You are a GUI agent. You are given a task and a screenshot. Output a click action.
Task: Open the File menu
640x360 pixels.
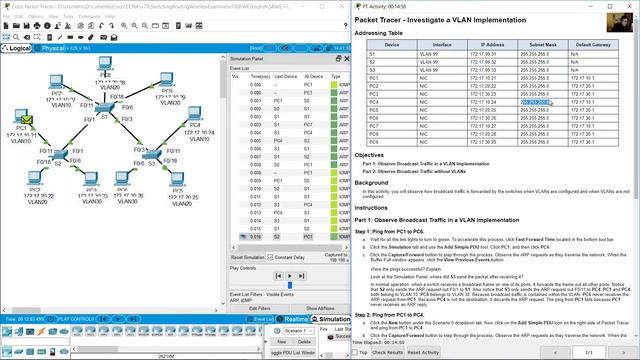(x=6, y=16)
